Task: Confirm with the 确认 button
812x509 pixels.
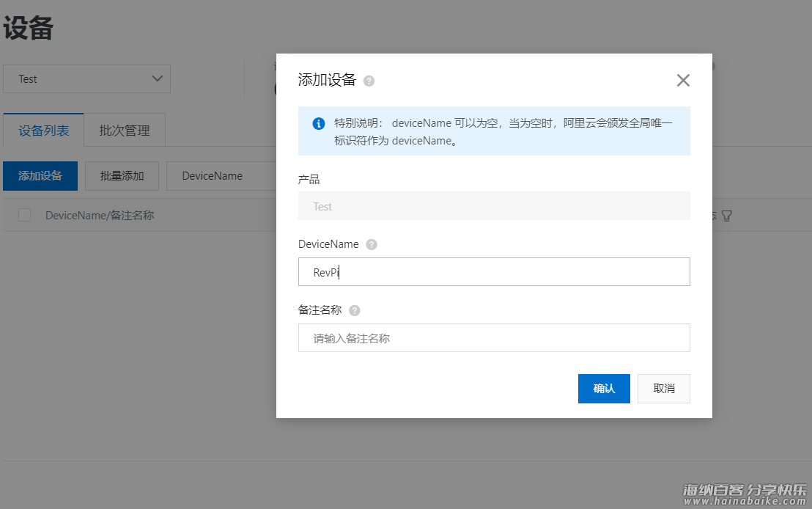Action: [604, 389]
